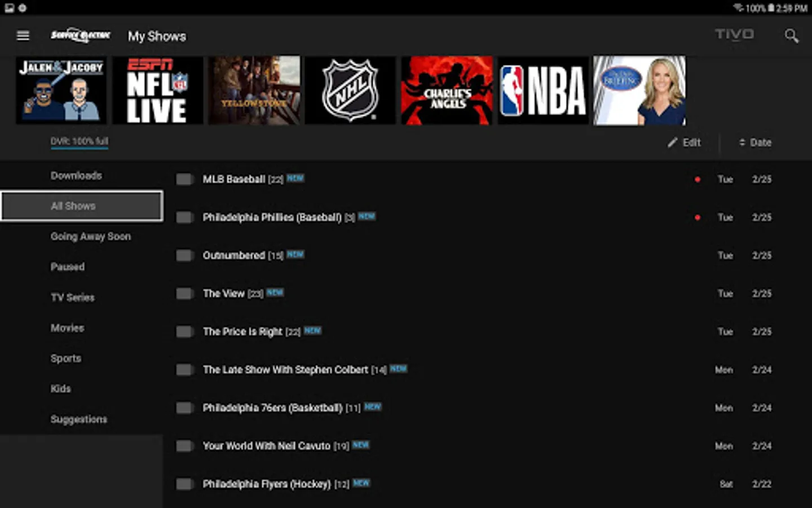
Task: Click folder icon beside MLB Baseball
Action: [184, 179]
